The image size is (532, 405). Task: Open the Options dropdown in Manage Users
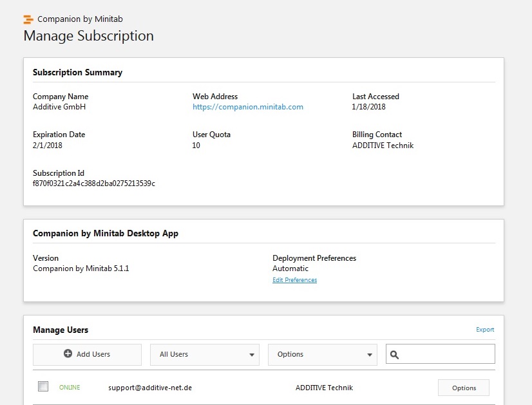(323, 355)
